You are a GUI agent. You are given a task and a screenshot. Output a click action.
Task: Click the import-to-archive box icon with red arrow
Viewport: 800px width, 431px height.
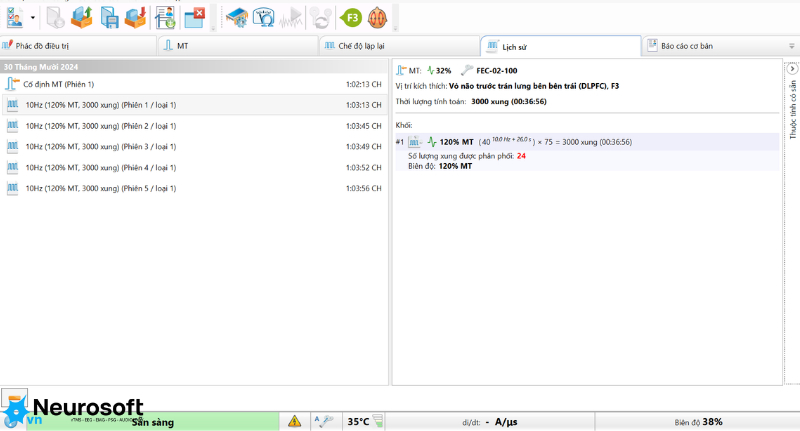click(136, 18)
